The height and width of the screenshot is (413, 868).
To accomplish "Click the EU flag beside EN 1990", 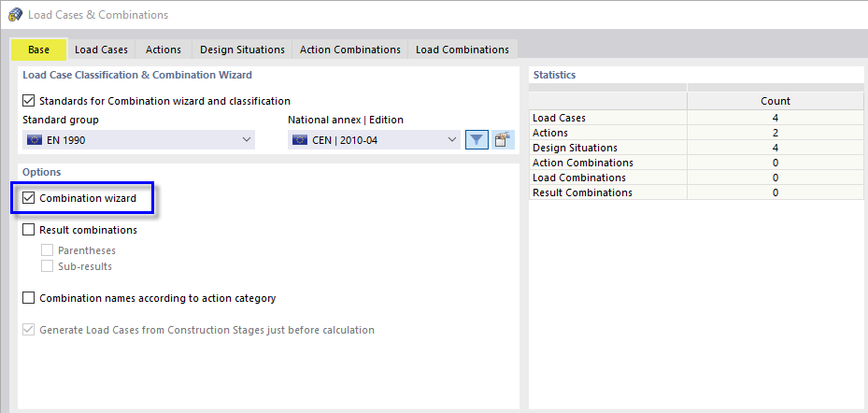I will (x=36, y=140).
